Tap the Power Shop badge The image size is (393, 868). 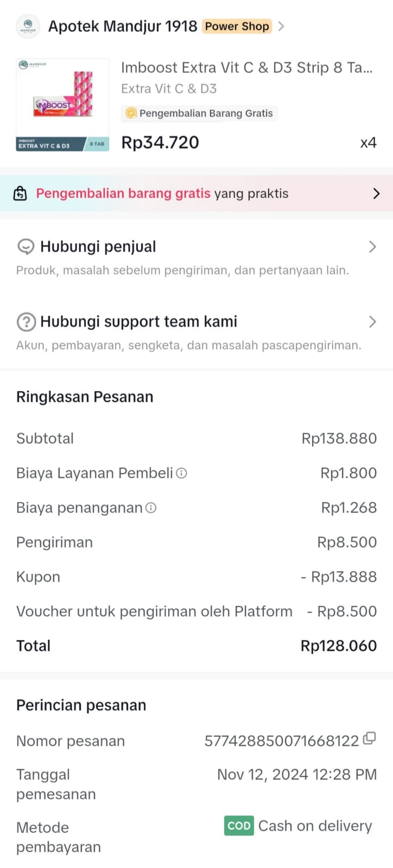[237, 26]
